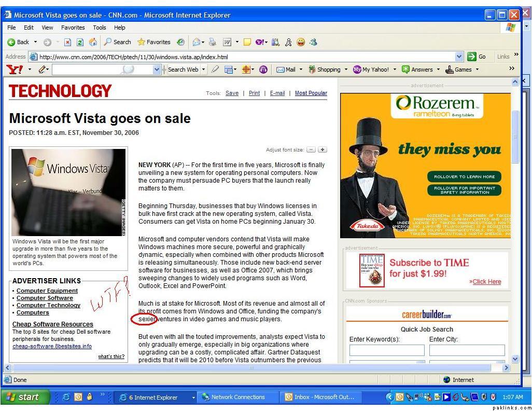Image resolution: width=532 pixels, height=411 pixels.
Task: Open the Favorites star in toolbar
Action: click(154, 42)
